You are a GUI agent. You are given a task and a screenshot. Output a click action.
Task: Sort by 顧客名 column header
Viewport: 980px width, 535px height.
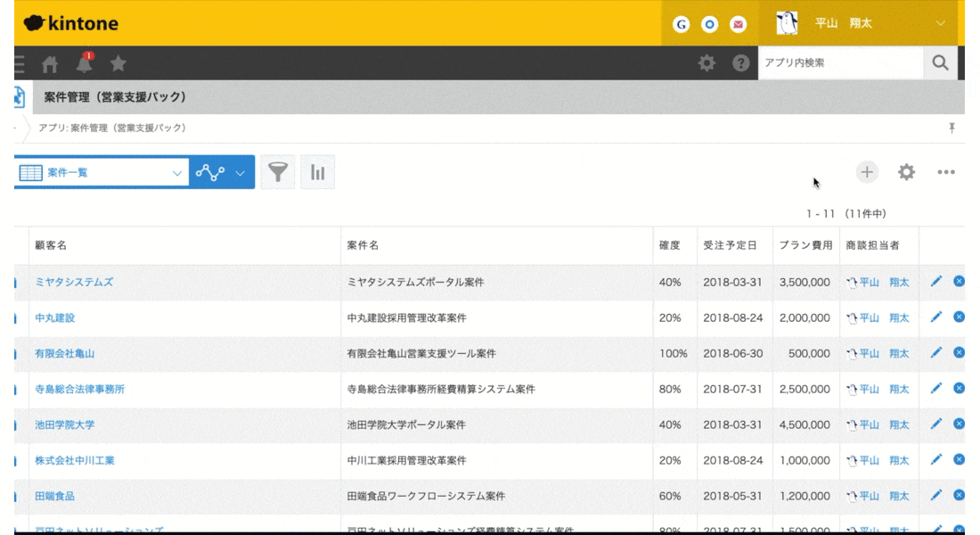pyautogui.click(x=51, y=245)
